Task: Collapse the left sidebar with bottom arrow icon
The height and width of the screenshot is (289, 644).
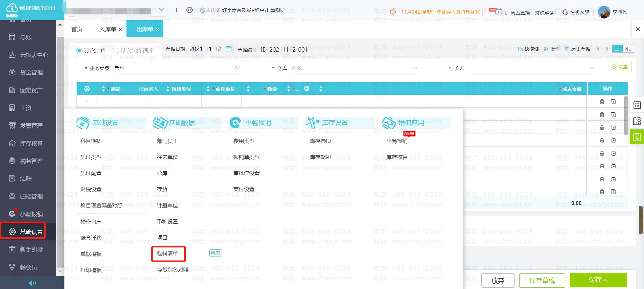Action: tap(32, 283)
